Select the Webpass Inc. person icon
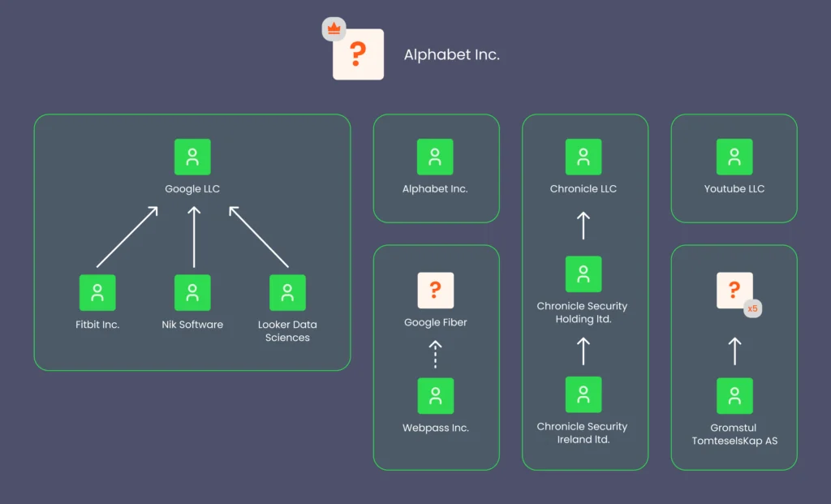Viewport: 831px width, 504px height. 436,396
